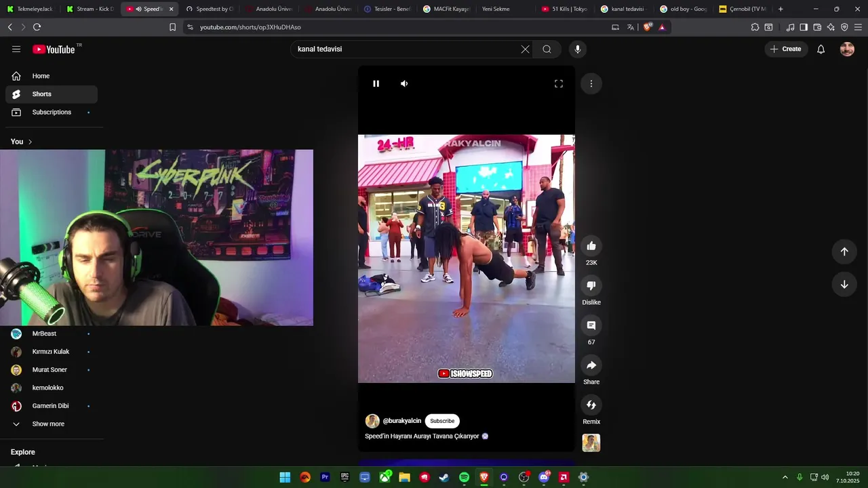This screenshot has height=488, width=868.
Task: Open Home in the sidebar
Action: tap(52, 76)
